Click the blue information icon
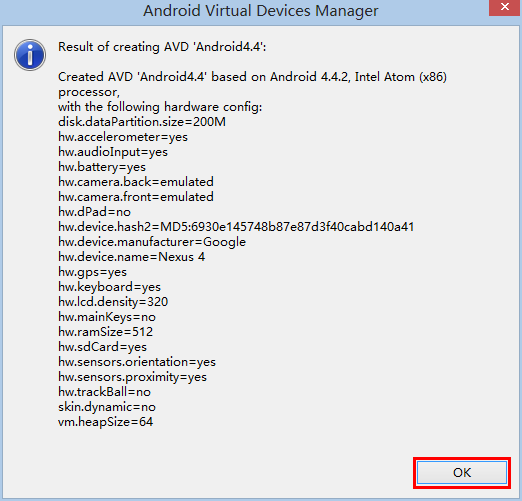522x501 pixels. [30, 55]
